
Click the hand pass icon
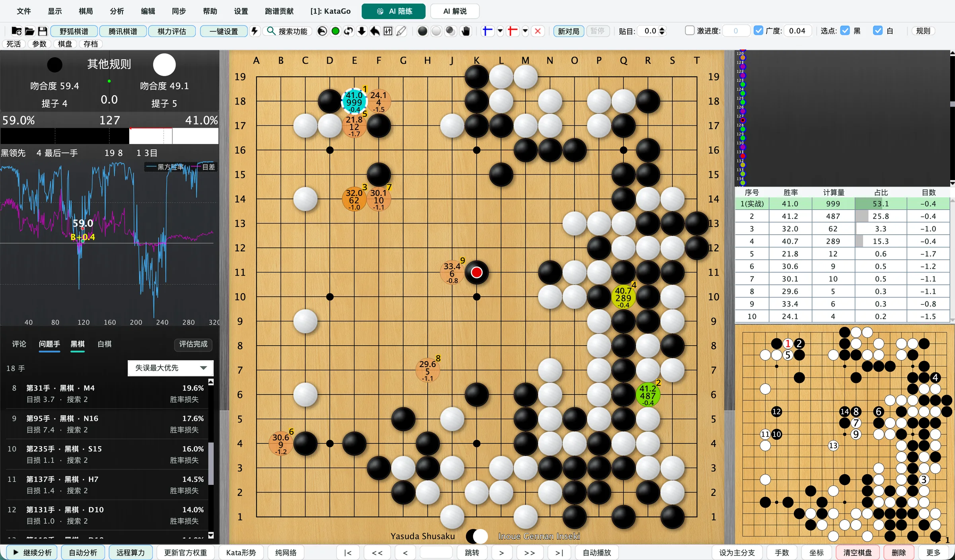(x=465, y=31)
